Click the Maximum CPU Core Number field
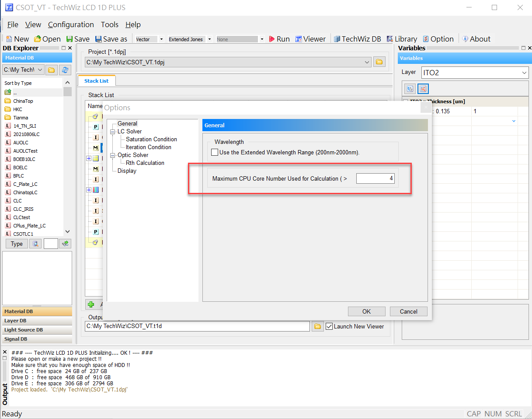The image size is (532, 419). (x=375, y=178)
